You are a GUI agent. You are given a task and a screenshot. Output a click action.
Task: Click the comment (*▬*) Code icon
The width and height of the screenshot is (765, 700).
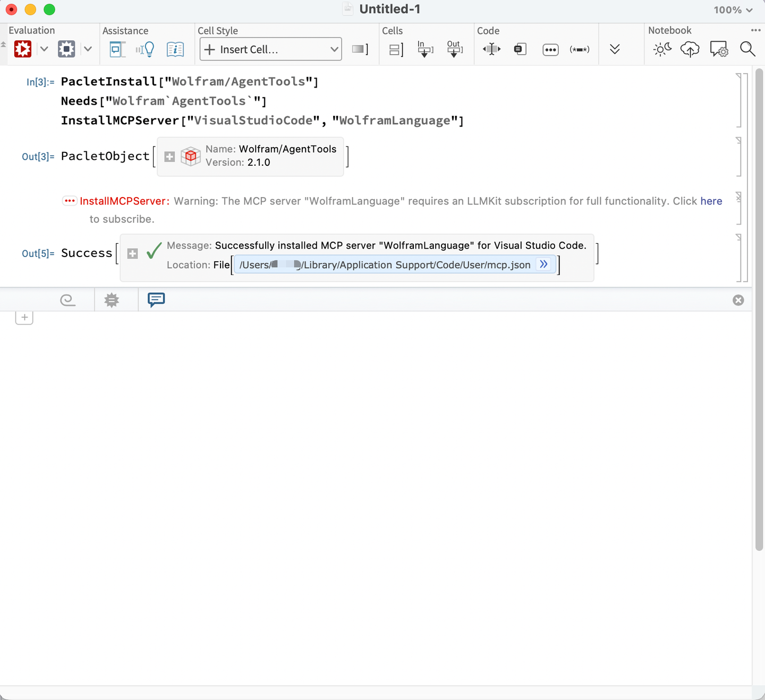click(x=580, y=49)
